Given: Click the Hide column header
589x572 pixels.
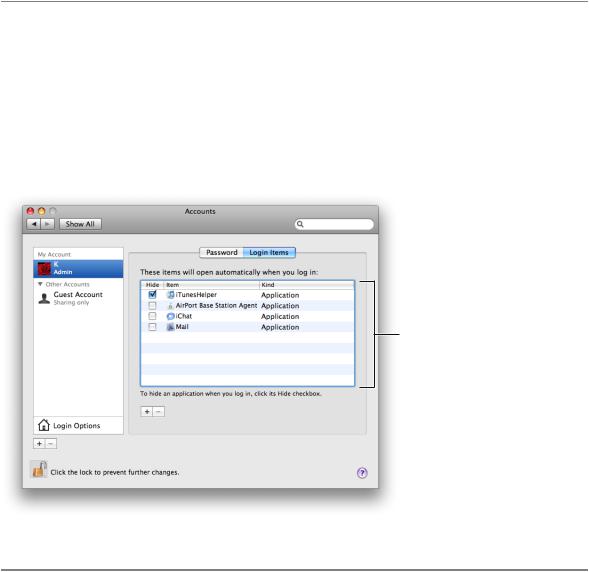Looking at the screenshot, I should 153,285.
